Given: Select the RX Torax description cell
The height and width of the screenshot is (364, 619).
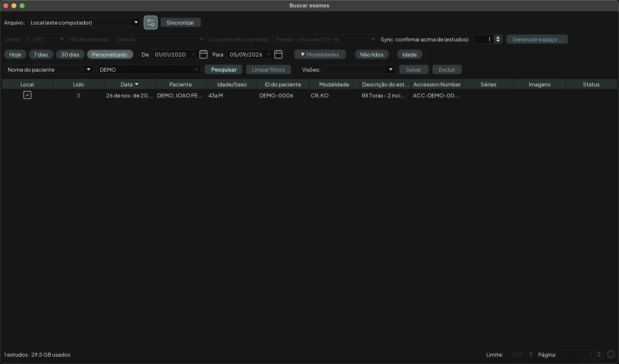Looking at the screenshot, I should coord(385,96).
